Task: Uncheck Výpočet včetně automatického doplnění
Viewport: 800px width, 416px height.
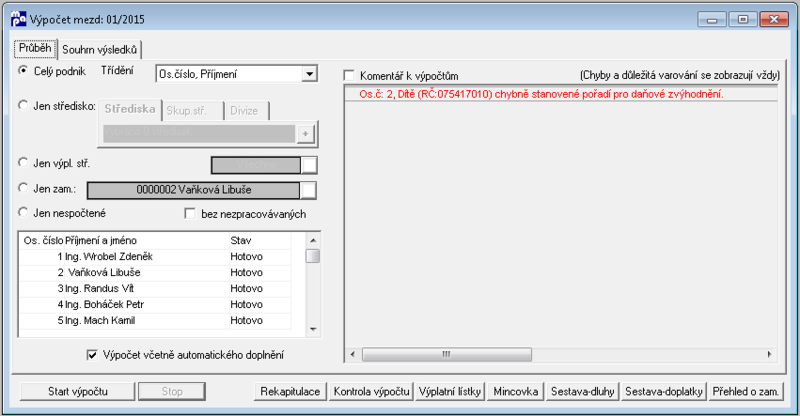Action: point(92,355)
